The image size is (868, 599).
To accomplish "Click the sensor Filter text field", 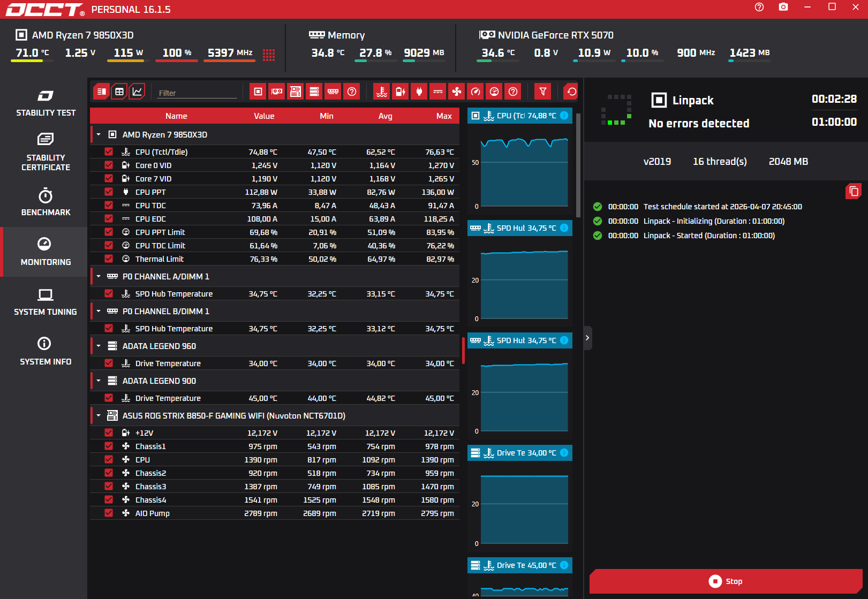I will 197,93.
